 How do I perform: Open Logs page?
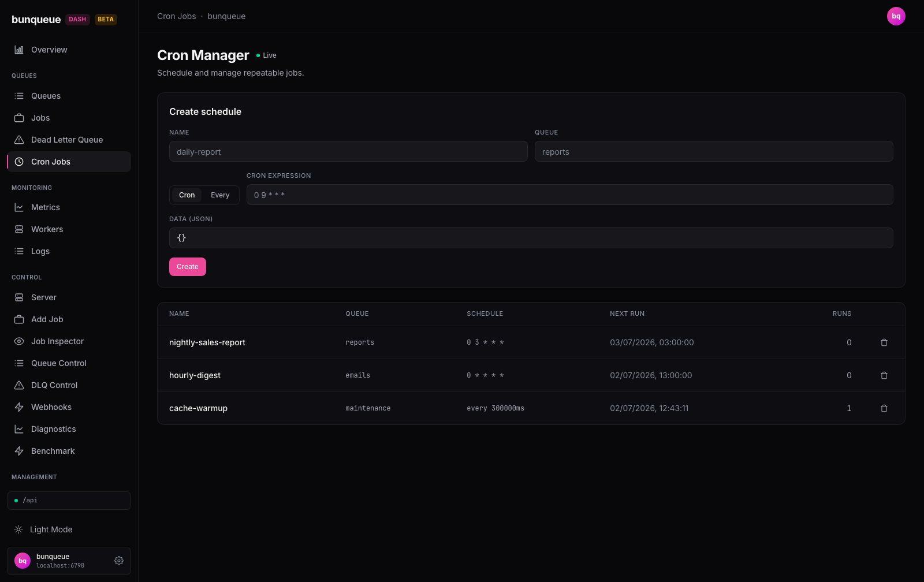[x=69, y=251]
